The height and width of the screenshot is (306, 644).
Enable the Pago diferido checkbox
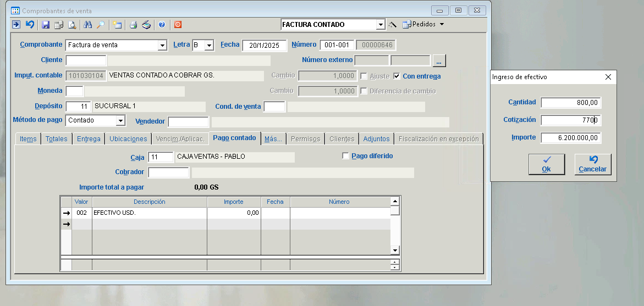pyautogui.click(x=345, y=156)
